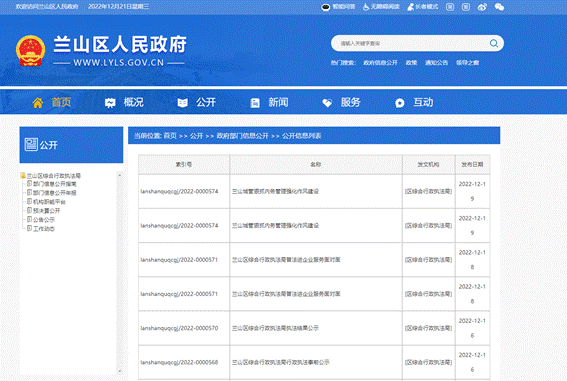Image resolution: width=567 pixels, height=381 pixels.
Task: Click the 公开 sidebar header icon
Action: pyautogui.click(x=31, y=145)
